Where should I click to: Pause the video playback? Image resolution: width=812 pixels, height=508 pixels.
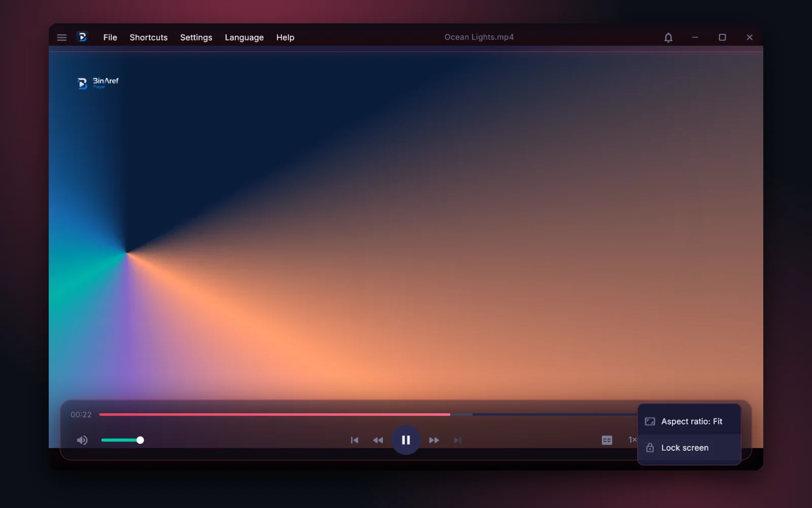406,440
